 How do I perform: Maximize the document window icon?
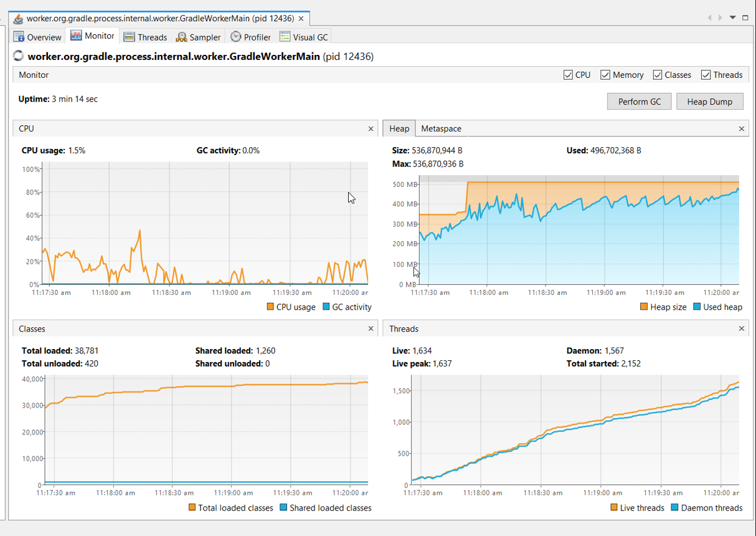pyautogui.click(x=745, y=18)
